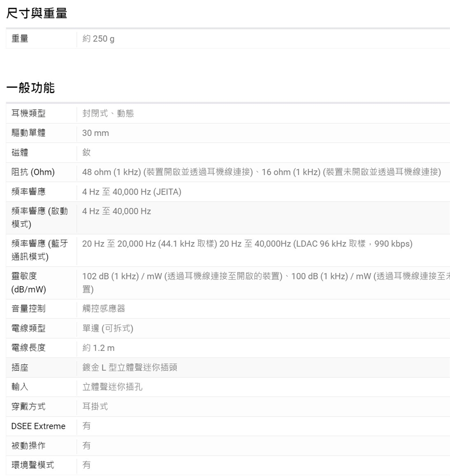The width and height of the screenshot is (450, 476).
Task: Click the 環境聲模式 row label
Action: [32, 465]
